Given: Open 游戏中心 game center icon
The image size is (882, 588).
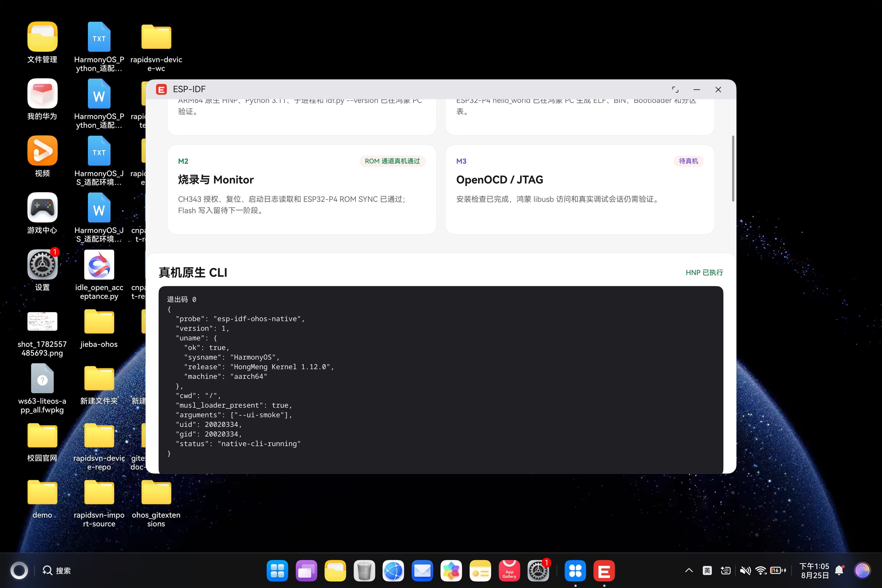Looking at the screenshot, I should pos(42,207).
